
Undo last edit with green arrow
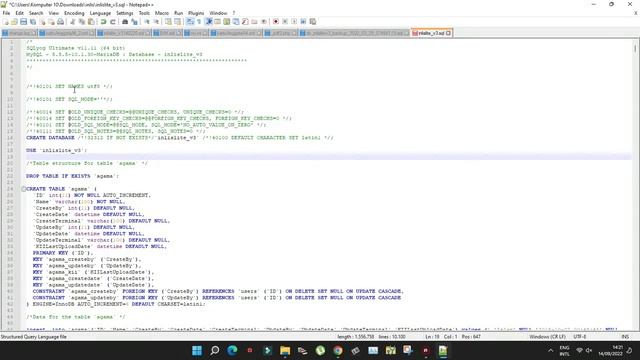(103, 21)
